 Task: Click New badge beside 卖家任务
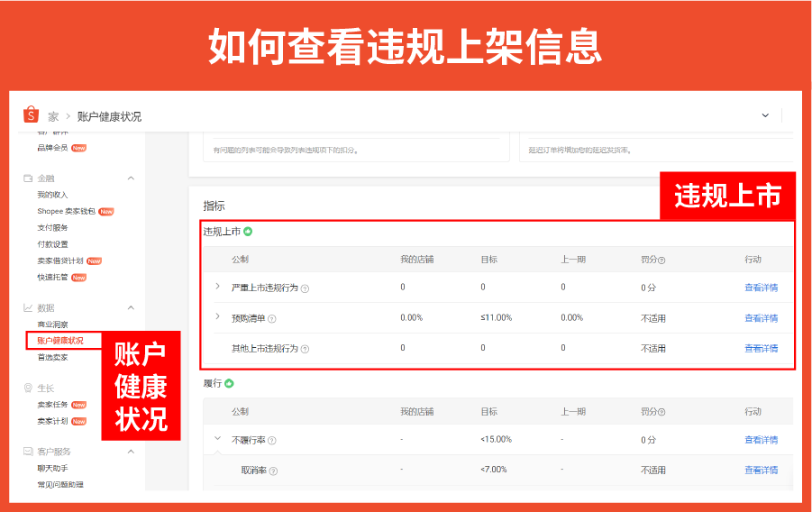78,406
